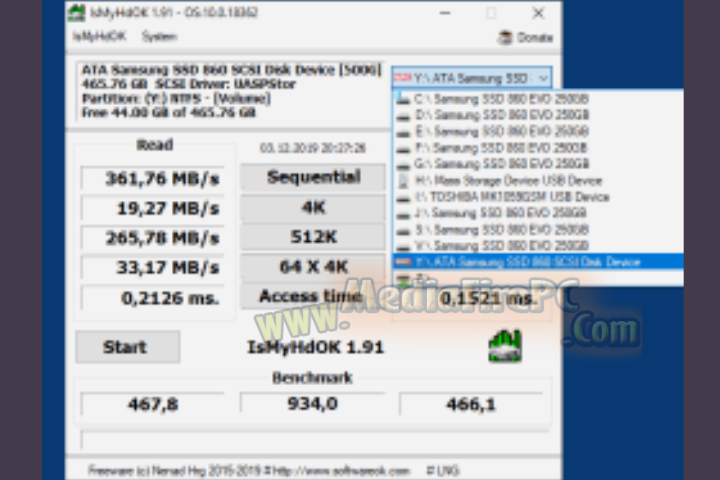
Task: Pick the F:\ Samsung SSD drive entry
Action: 538,148
